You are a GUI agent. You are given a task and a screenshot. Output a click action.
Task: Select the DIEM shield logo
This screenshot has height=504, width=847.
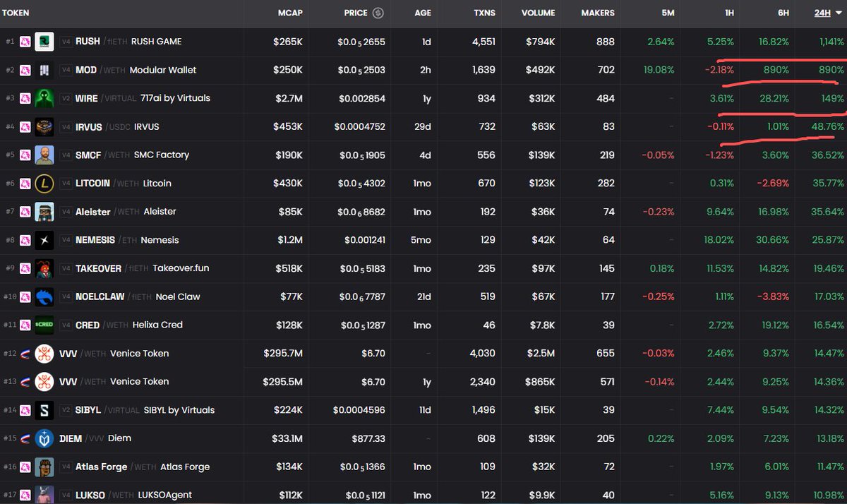click(44, 438)
